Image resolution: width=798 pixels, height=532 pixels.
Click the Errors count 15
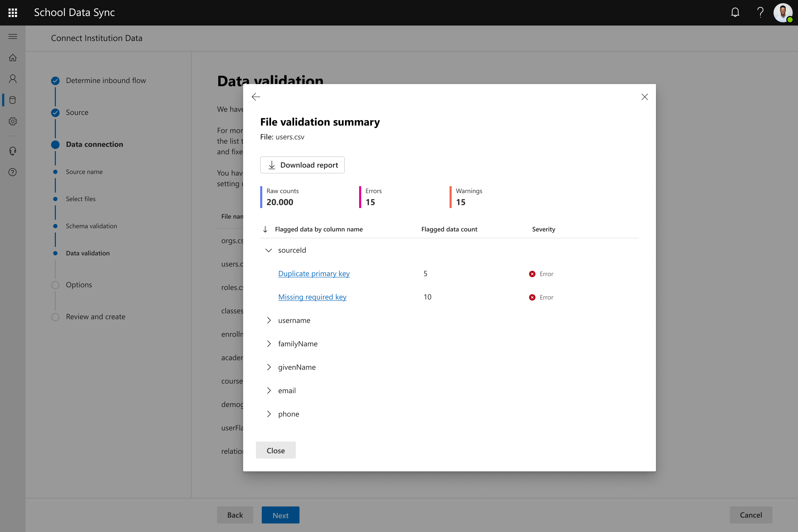click(370, 202)
